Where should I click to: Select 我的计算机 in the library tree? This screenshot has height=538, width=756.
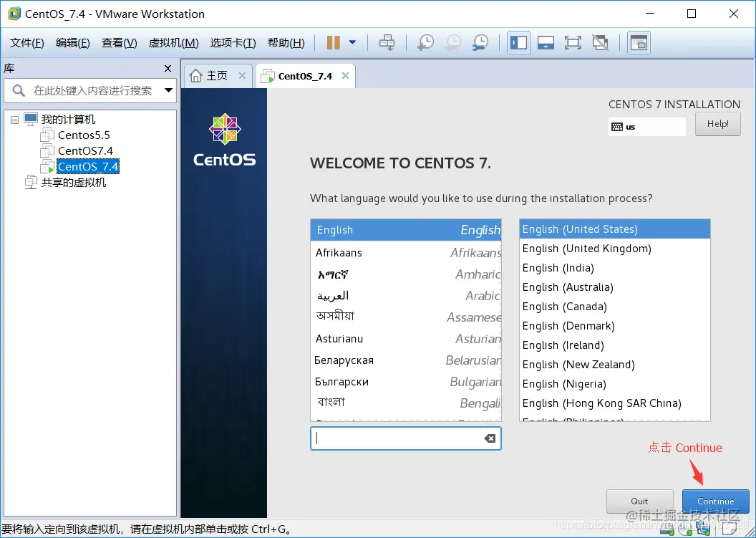pyautogui.click(x=68, y=119)
